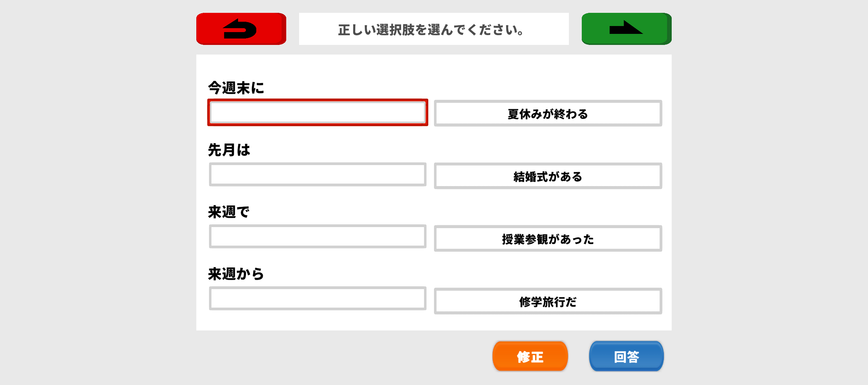
Task: Click the 先月は prompt label
Action: (x=229, y=150)
